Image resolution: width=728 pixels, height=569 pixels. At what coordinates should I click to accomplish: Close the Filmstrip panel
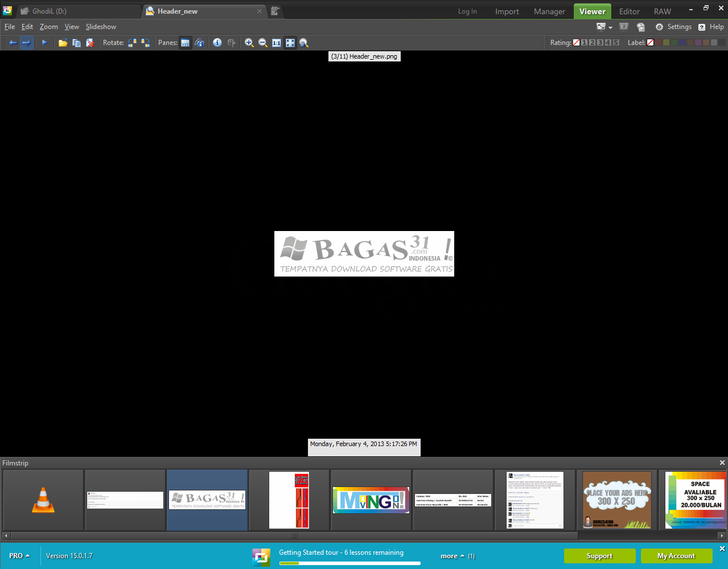coord(722,463)
